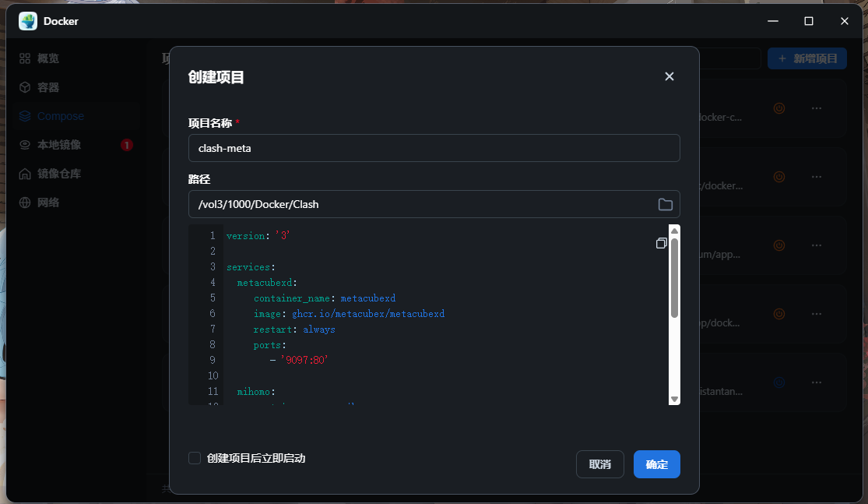Click the code editor vertical scrollbar thumb

(x=674, y=277)
